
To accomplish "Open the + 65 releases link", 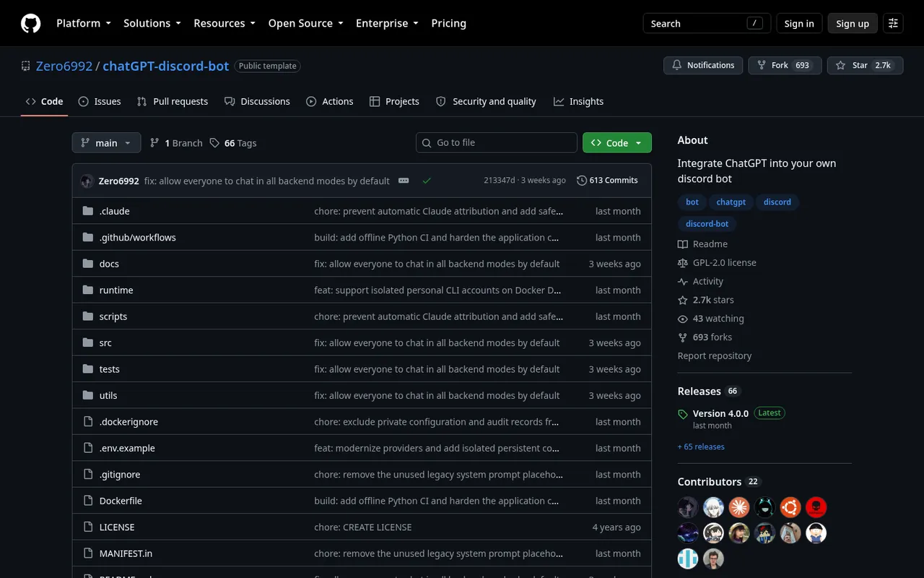I will pyautogui.click(x=701, y=447).
